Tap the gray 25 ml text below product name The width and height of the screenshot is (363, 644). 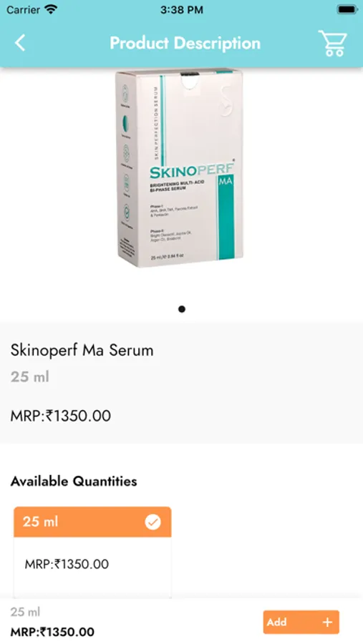29,376
